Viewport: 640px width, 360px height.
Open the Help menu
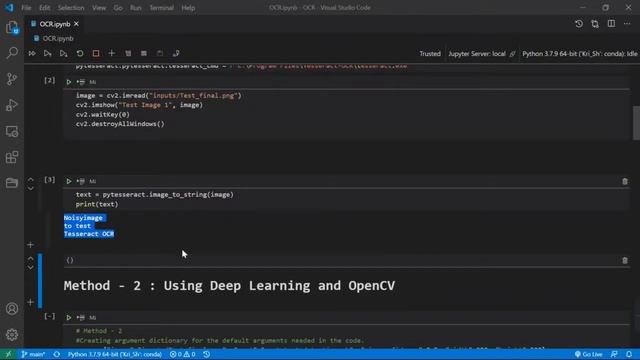188,8
